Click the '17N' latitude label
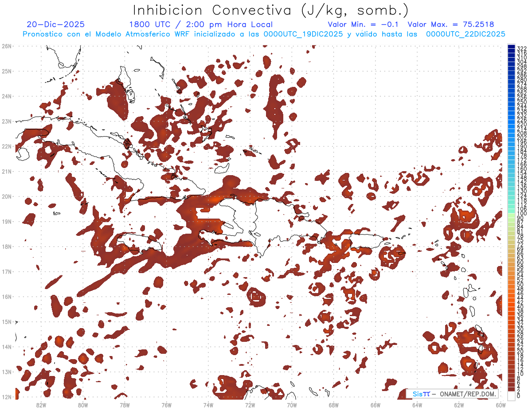The image size is (532, 411). tap(7, 271)
